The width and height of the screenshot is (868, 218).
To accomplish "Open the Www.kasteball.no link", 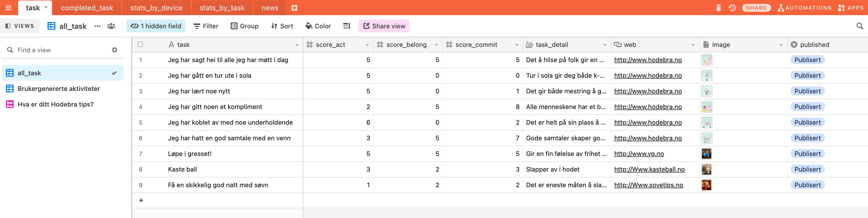I will 649,169.
